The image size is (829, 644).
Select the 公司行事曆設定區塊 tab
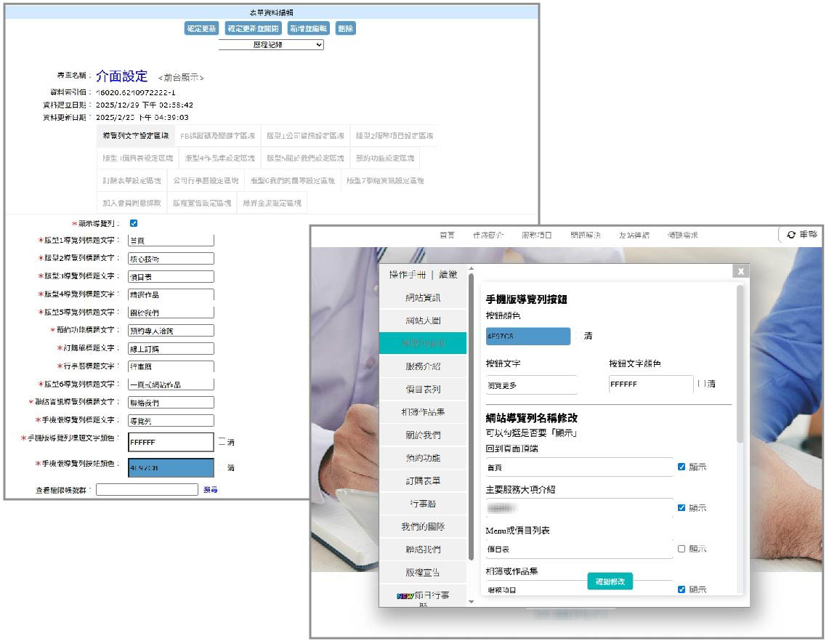206,181
